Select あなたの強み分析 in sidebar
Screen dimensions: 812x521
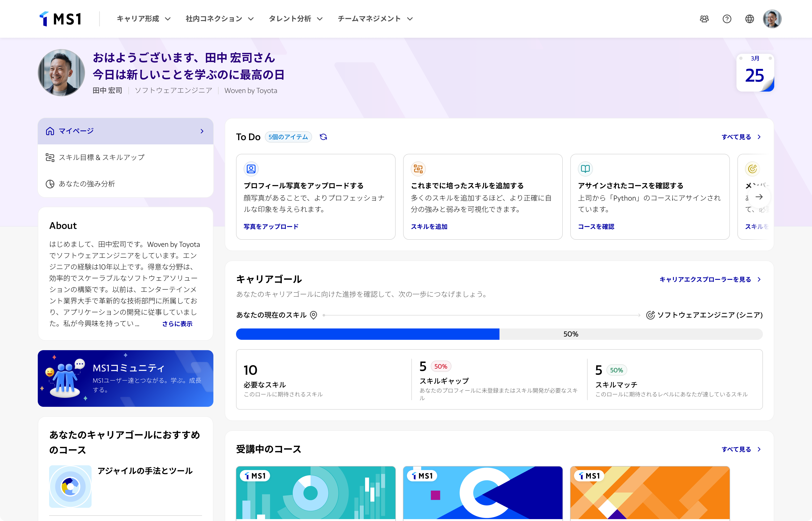[x=126, y=184]
